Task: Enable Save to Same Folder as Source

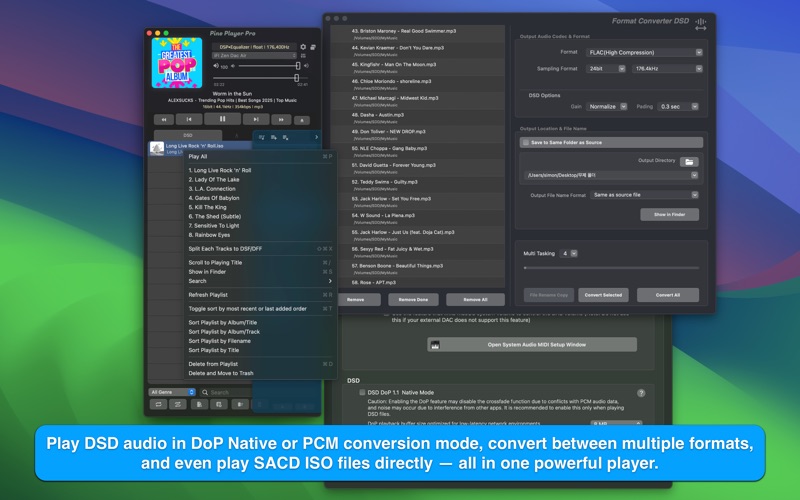Action: 526,142
